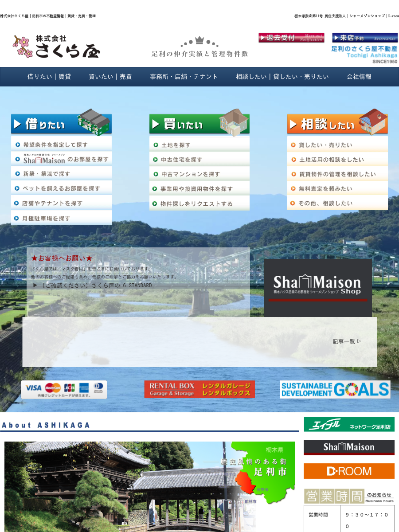Choose 無料査定を頼みたい
399x532 pixels.
coord(337,188)
